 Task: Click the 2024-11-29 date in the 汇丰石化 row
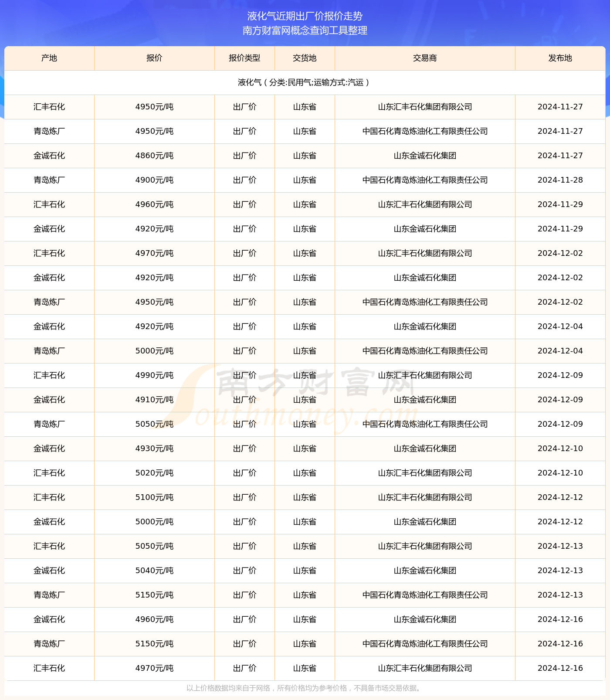point(560,204)
